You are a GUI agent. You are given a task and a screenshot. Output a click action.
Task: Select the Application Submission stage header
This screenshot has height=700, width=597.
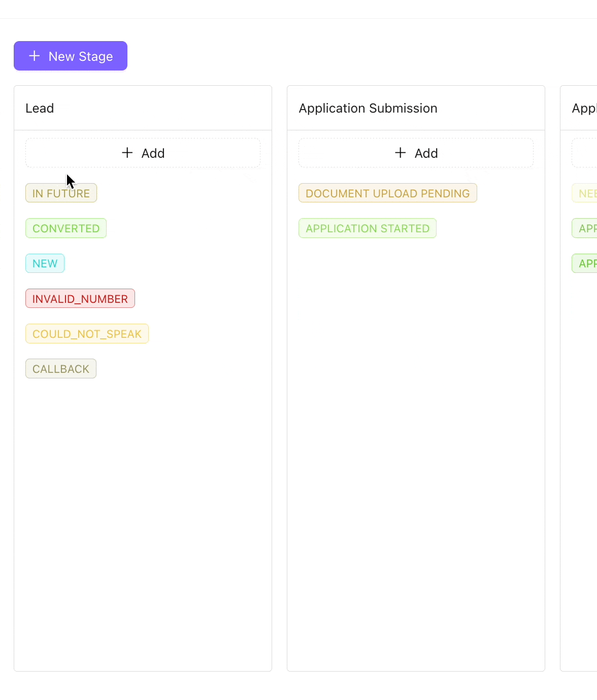coord(368,108)
